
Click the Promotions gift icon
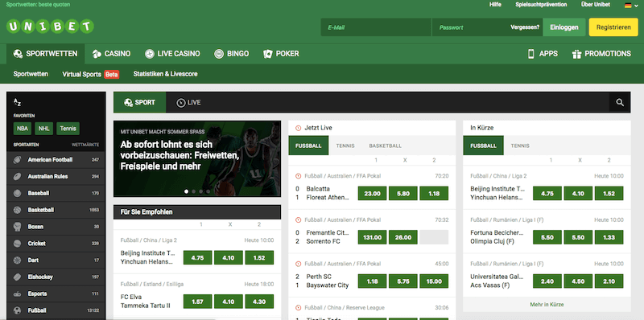576,54
